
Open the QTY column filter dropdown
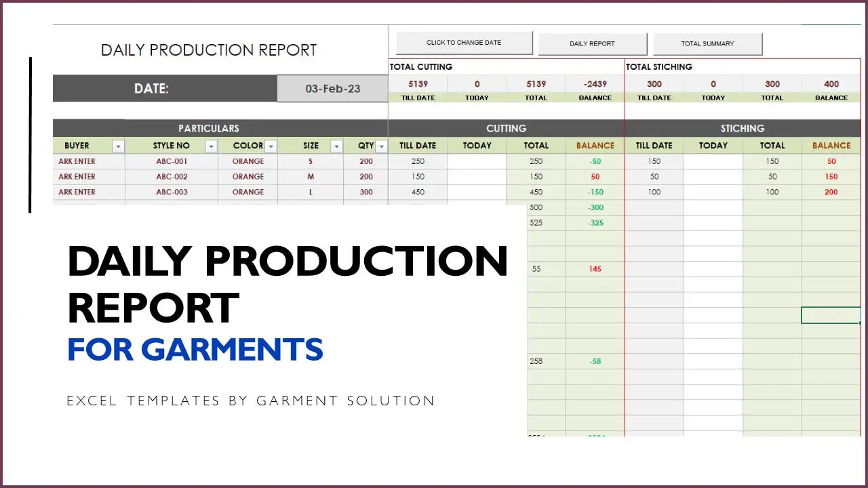(x=381, y=145)
